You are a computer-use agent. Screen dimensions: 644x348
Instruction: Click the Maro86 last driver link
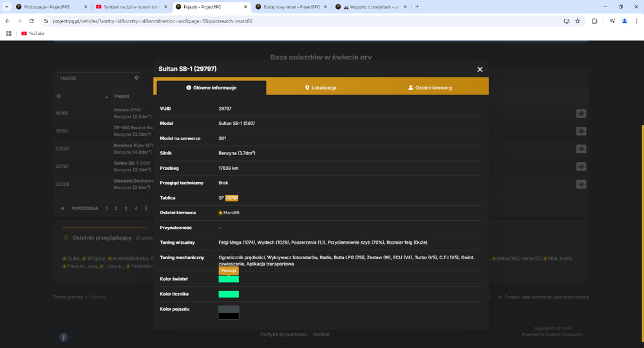[231, 212]
